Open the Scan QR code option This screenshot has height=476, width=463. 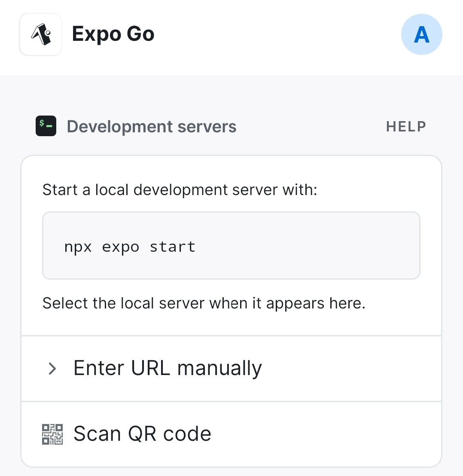pos(231,434)
